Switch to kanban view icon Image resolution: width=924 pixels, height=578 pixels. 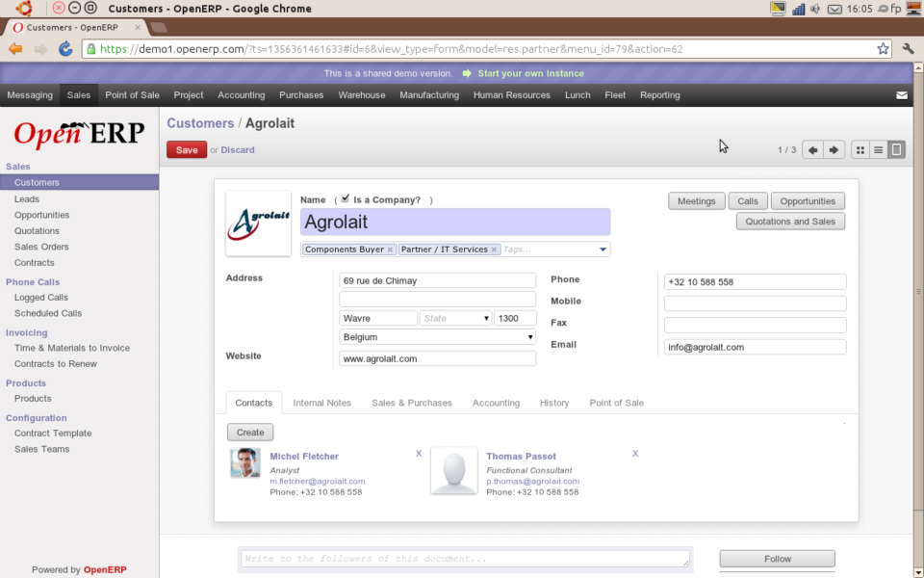(x=860, y=150)
